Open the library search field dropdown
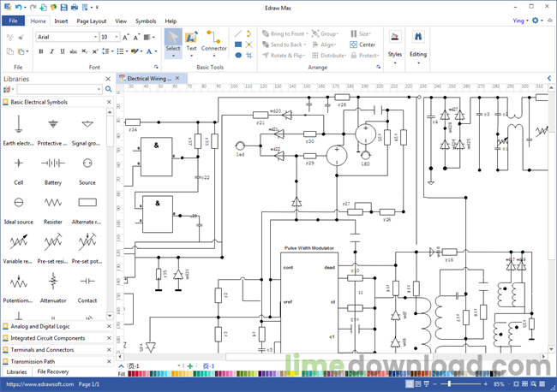This screenshot has height=392, width=557. (99, 89)
